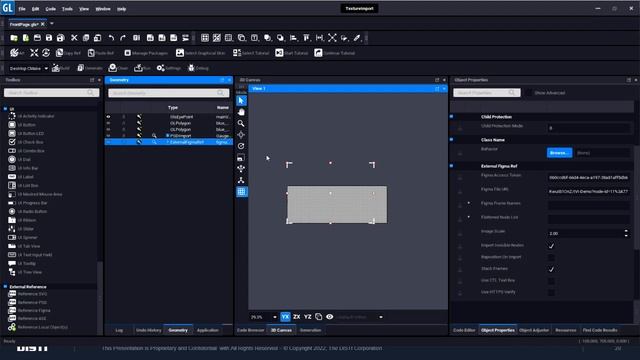Switch to the Code Browser tab
The height and width of the screenshot is (360, 640).
point(251,330)
